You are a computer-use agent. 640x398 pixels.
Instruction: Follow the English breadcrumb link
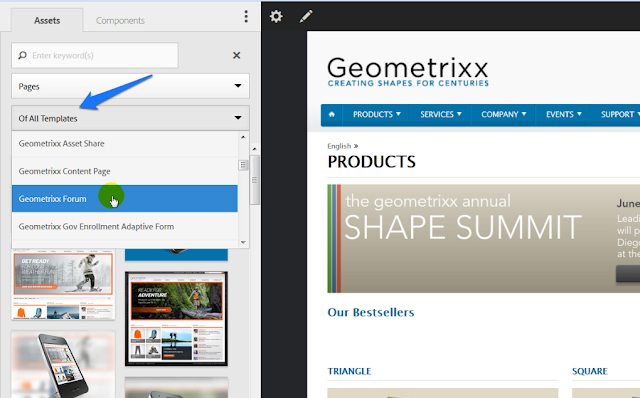[339, 146]
